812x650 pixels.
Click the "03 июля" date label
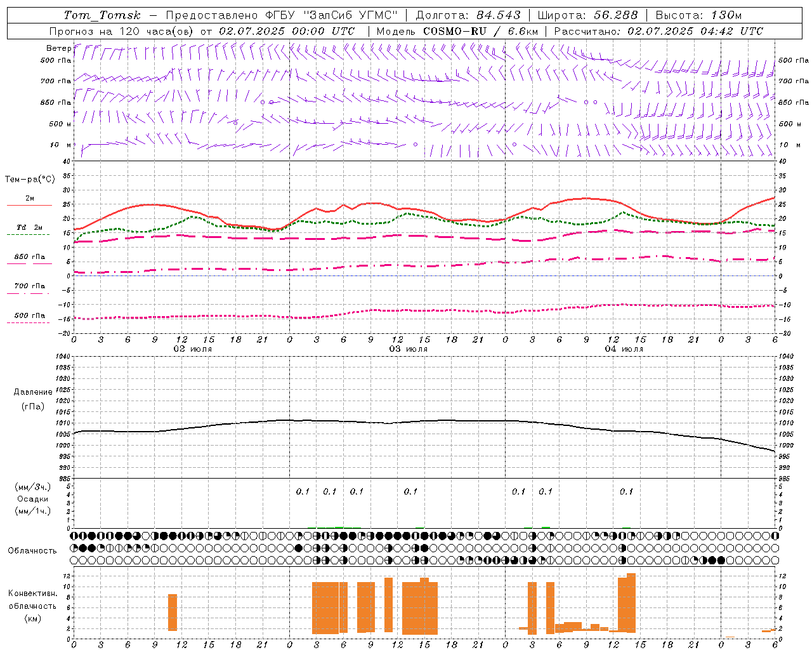(x=409, y=348)
